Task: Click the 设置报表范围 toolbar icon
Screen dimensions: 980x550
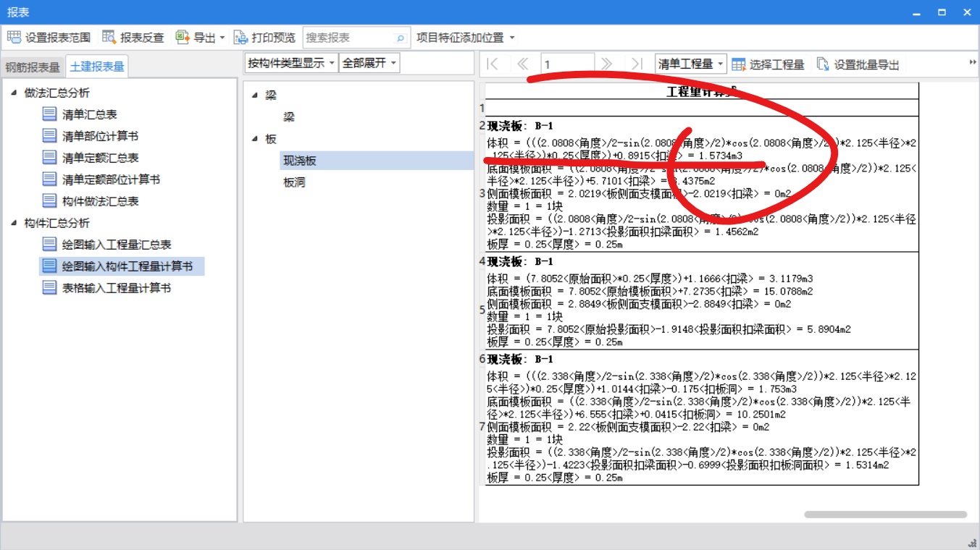Action: 14,38
